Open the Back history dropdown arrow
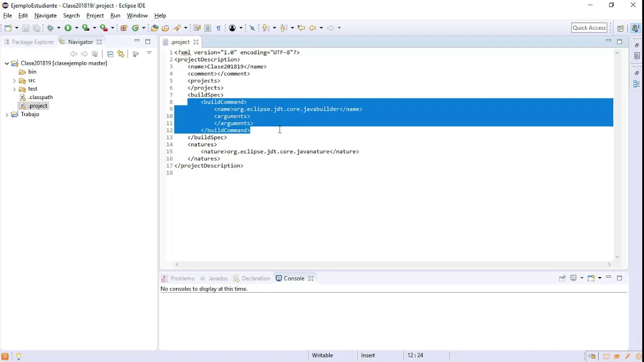This screenshot has width=644, height=362. [321, 28]
